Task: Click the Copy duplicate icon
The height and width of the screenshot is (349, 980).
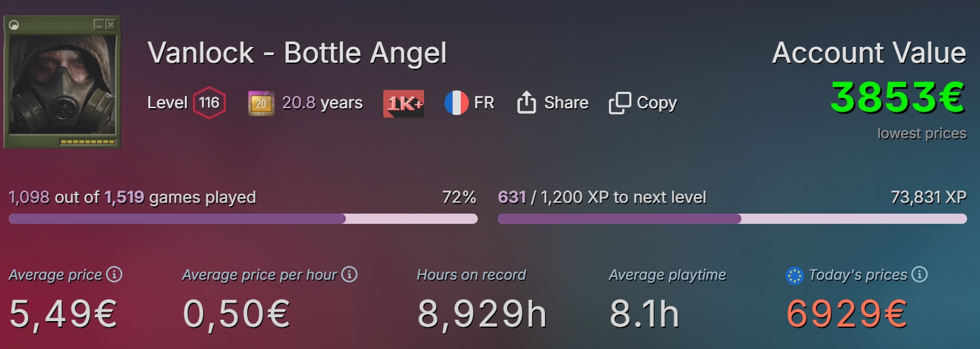Action: pyautogui.click(x=620, y=103)
